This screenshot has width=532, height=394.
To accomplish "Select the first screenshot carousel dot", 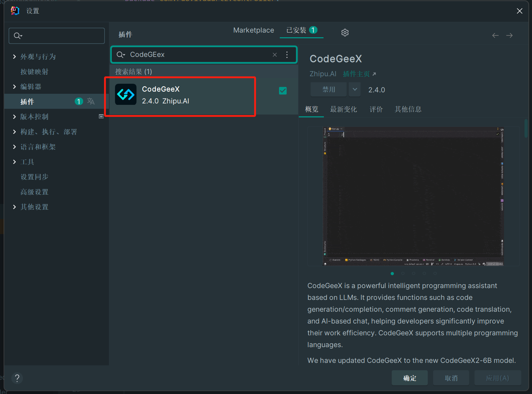I will click(x=392, y=273).
